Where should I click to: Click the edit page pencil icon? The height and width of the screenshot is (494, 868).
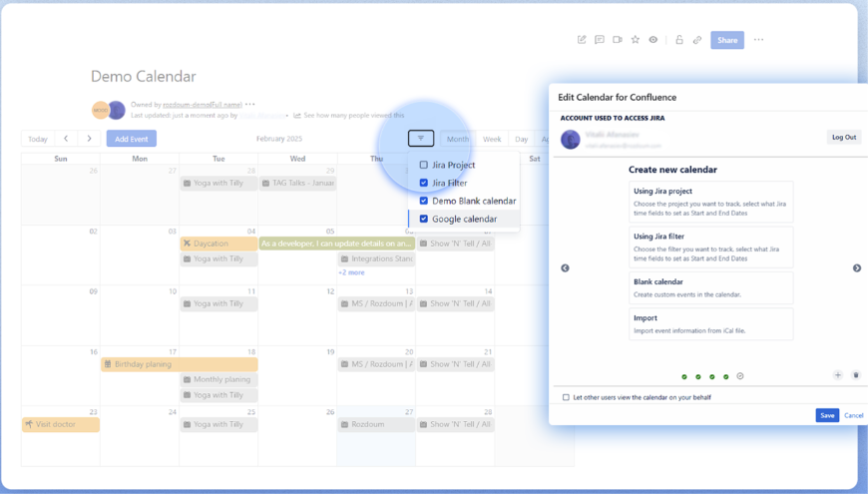coord(582,40)
